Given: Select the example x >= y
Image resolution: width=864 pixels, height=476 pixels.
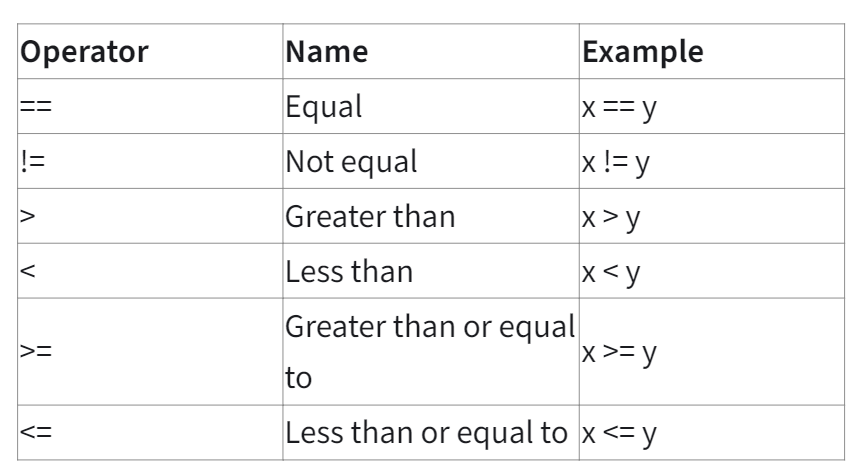Looking at the screenshot, I should point(620,352).
